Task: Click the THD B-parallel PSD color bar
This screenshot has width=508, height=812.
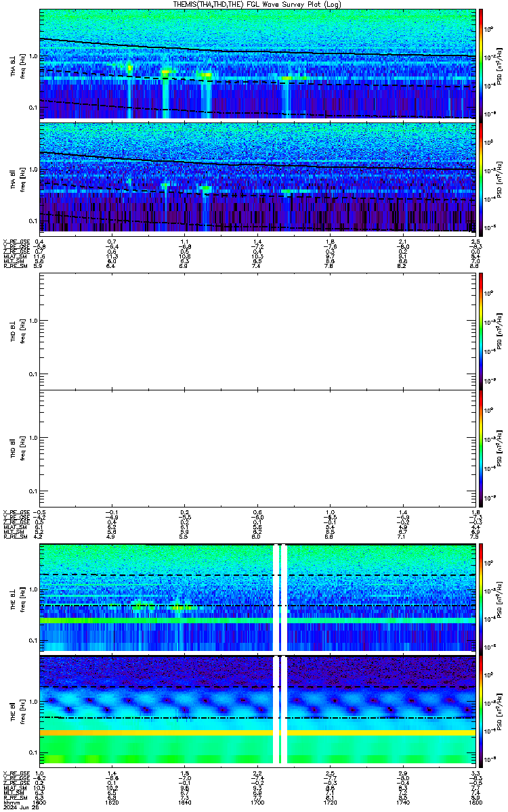Action: (x=482, y=447)
